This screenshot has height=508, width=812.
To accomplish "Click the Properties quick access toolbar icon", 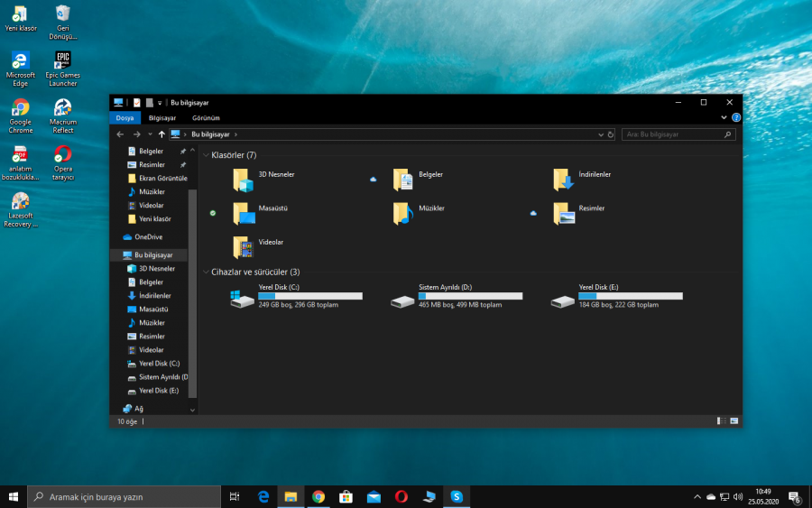I will click(136, 103).
